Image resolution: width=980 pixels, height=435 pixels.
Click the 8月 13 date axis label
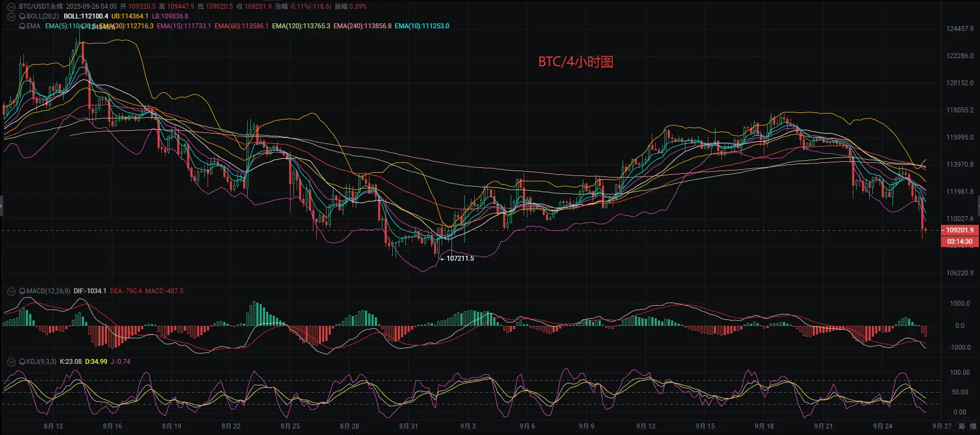[x=53, y=426]
